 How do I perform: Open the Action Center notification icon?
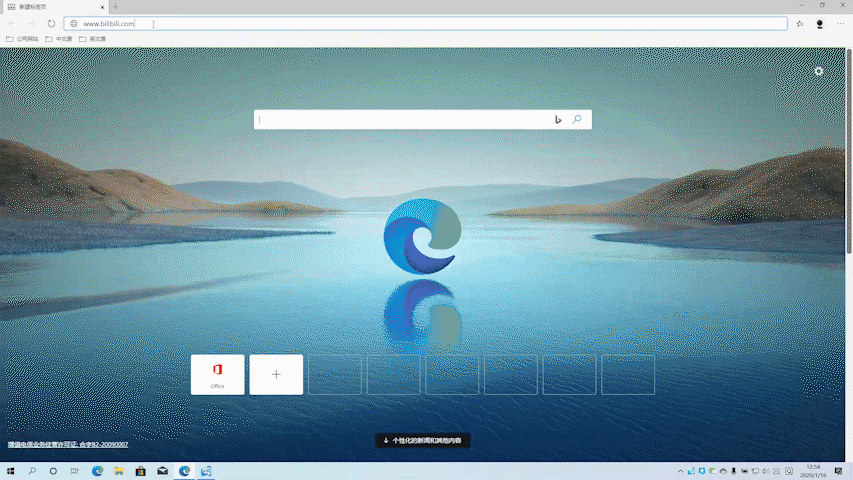838,471
